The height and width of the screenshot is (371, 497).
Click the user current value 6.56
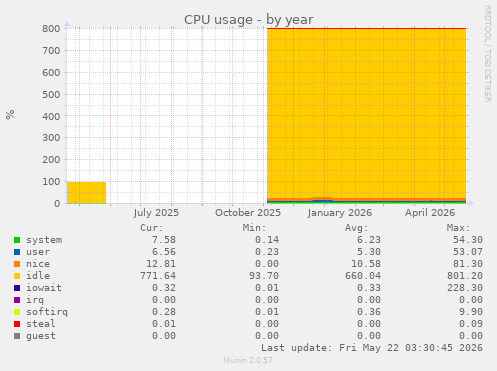point(164,252)
